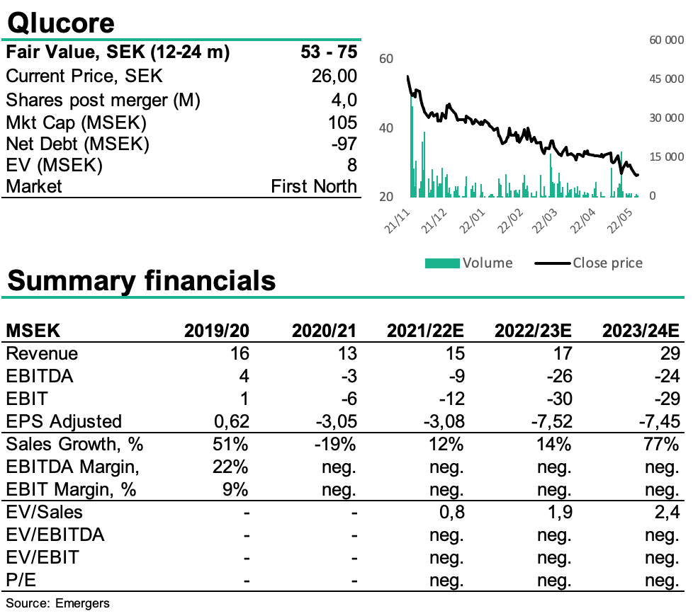Select the Net Debt (MSEK) label

(x=77, y=144)
